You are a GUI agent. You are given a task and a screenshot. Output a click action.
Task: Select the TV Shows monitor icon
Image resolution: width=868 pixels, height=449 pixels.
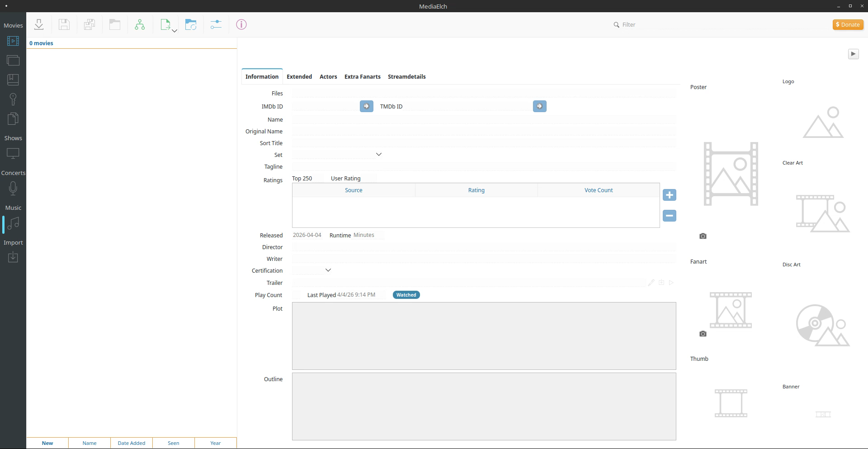[x=13, y=154]
